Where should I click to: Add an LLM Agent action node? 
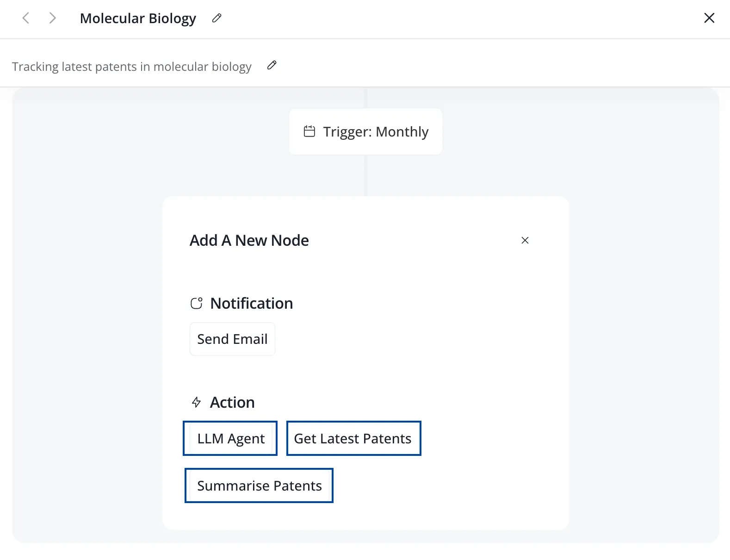[x=231, y=438]
